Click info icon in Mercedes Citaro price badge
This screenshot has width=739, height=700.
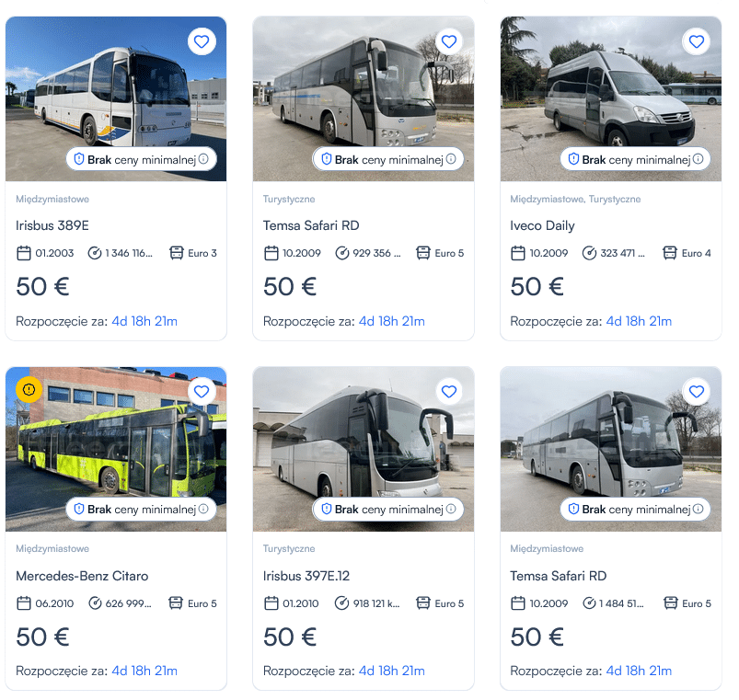click(x=203, y=509)
